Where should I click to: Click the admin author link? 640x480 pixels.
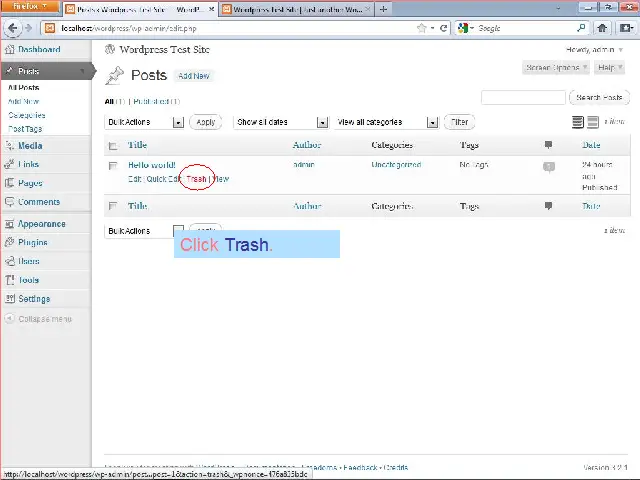[x=304, y=164]
